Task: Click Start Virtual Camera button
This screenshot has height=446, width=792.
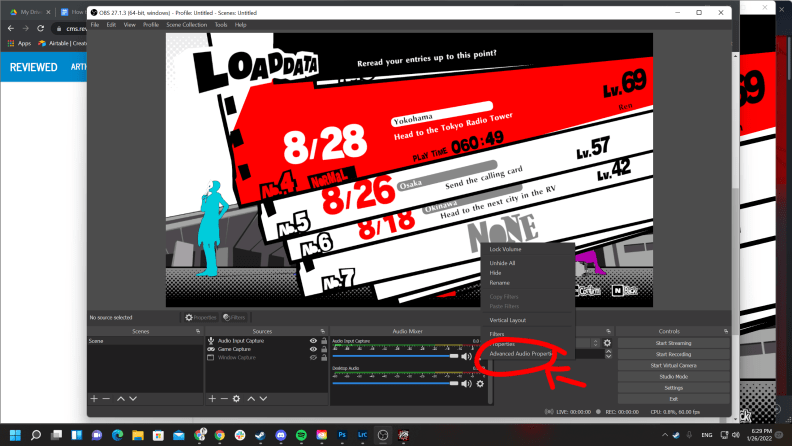Action: coord(673,365)
